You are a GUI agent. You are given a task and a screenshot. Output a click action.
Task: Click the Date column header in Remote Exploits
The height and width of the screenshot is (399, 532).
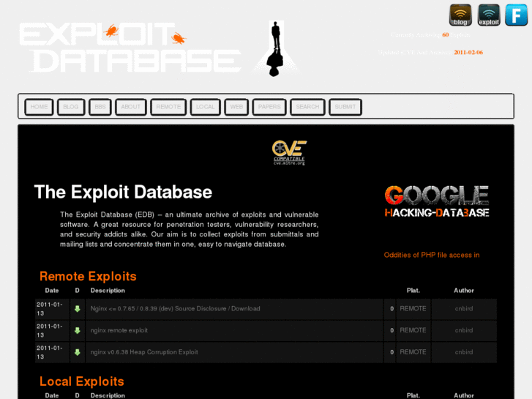[x=52, y=291]
